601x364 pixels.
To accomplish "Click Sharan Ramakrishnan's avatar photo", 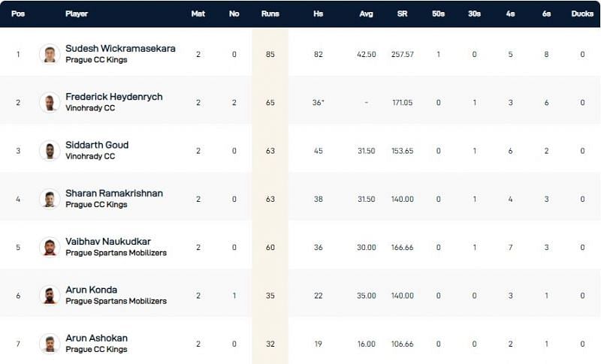I will tap(50, 199).
